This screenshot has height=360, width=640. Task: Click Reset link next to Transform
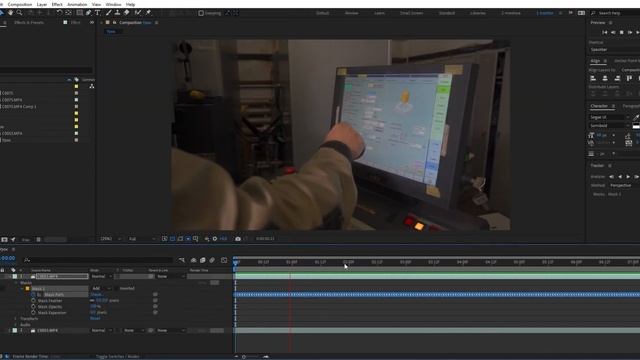pos(95,318)
